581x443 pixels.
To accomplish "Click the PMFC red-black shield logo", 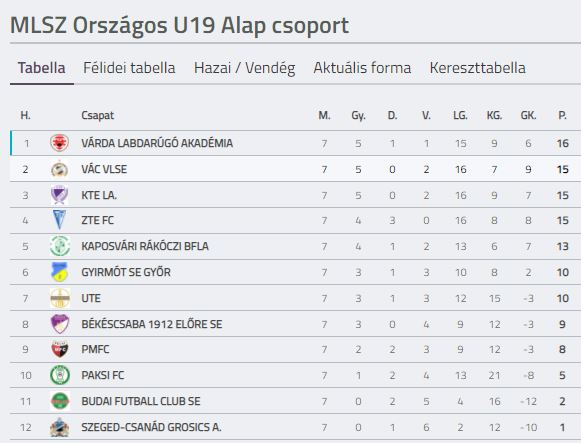I will pyautogui.click(x=60, y=349).
